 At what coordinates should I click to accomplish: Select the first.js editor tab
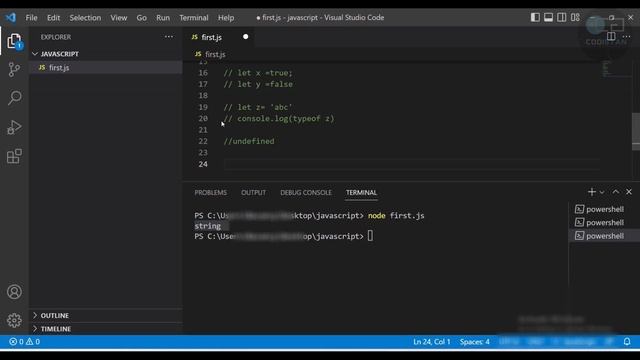[211, 37]
